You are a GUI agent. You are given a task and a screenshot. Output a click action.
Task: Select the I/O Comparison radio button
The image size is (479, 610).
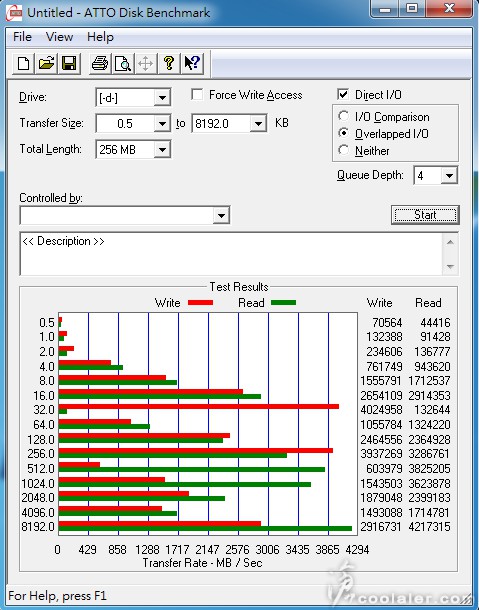[x=343, y=116]
